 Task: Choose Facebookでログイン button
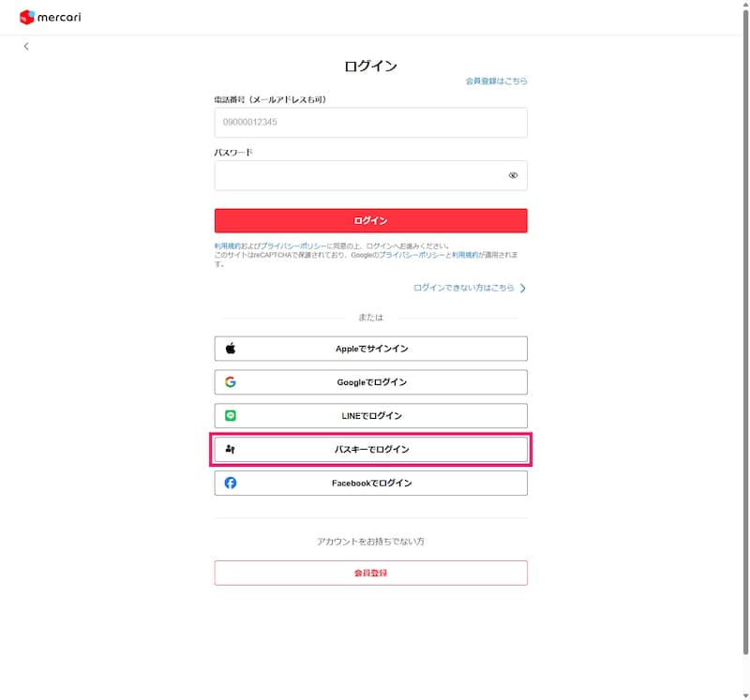pyautogui.click(x=370, y=483)
